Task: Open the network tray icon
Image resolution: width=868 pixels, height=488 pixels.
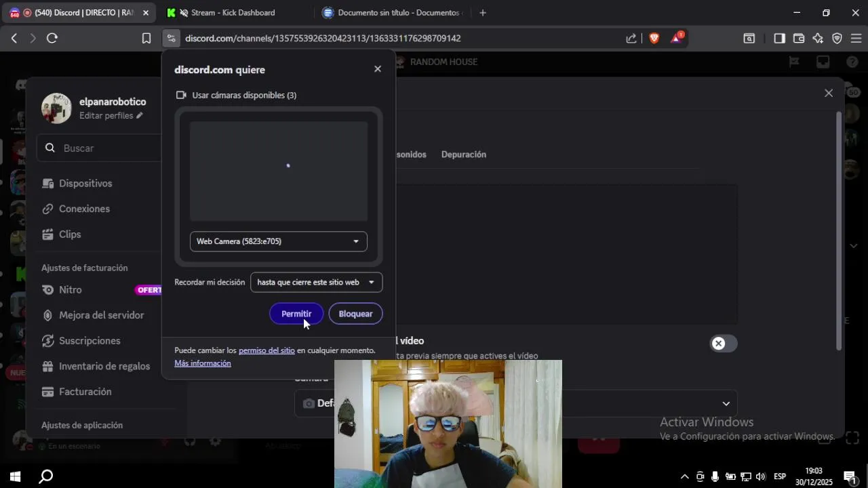Action: pos(745,476)
